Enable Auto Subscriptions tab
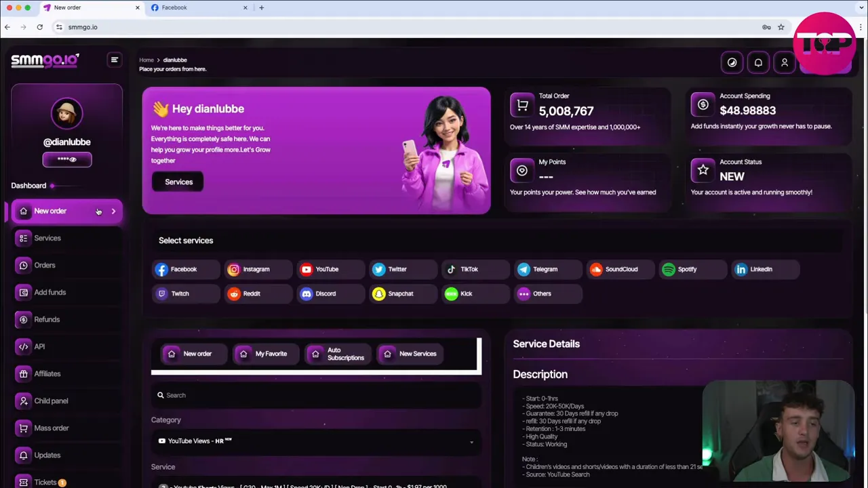This screenshot has height=488, width=868. point(337,353)
